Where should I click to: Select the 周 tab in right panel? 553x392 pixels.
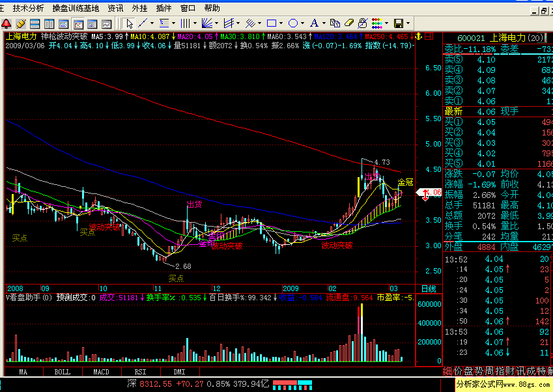coord(490,371)
